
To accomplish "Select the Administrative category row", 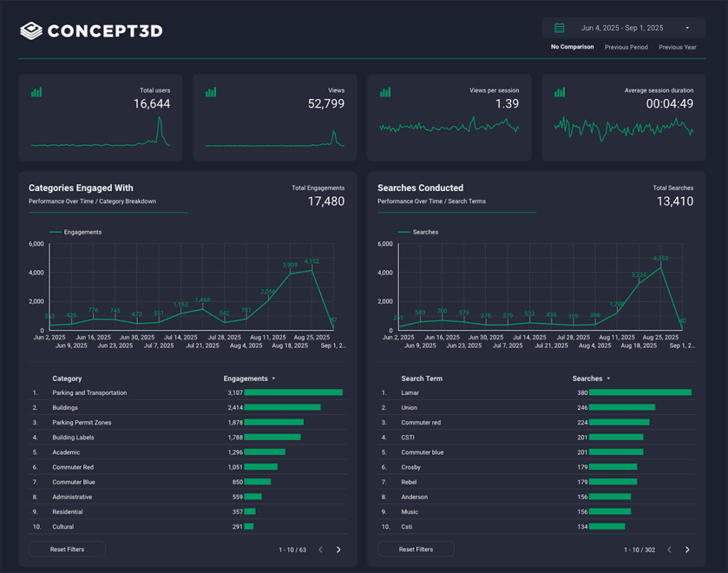I will tap(188, 497).
